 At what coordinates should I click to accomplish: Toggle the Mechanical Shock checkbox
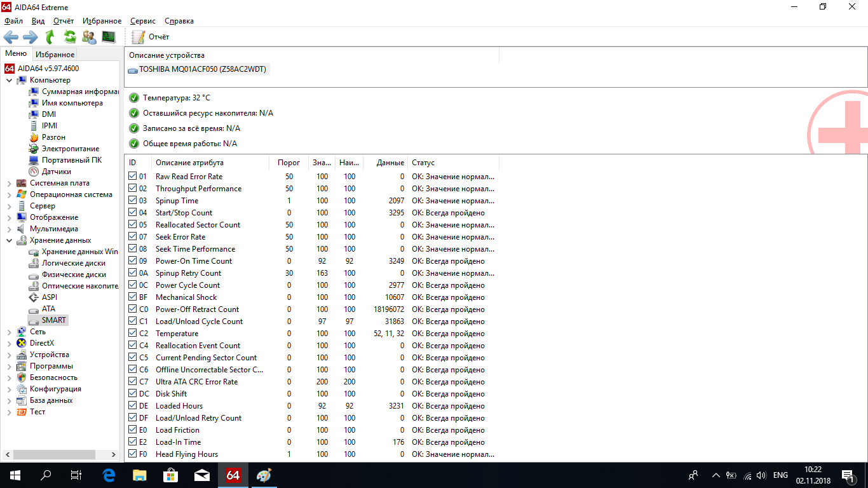pyautogui.click(x=132, y=297)
